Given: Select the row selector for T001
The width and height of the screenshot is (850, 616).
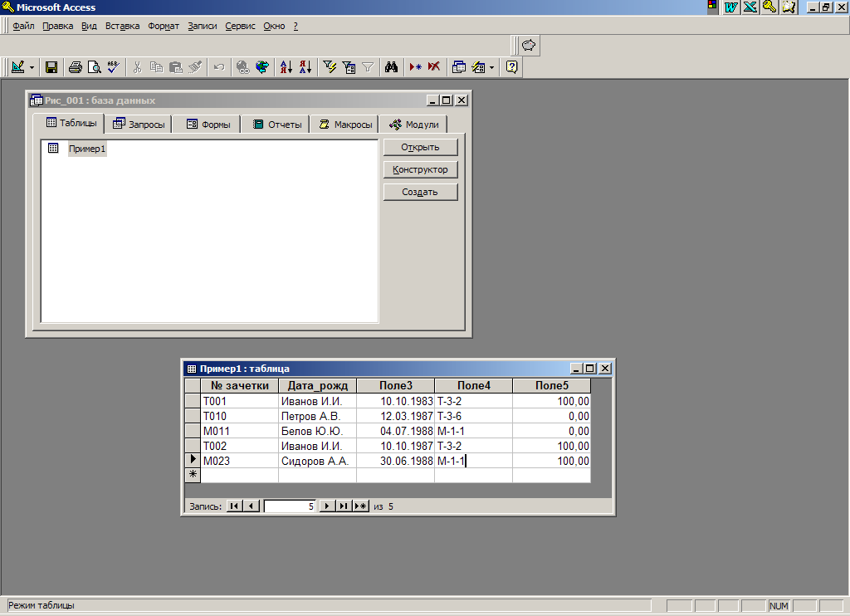Looking at the screenshot, I should 193,401.
